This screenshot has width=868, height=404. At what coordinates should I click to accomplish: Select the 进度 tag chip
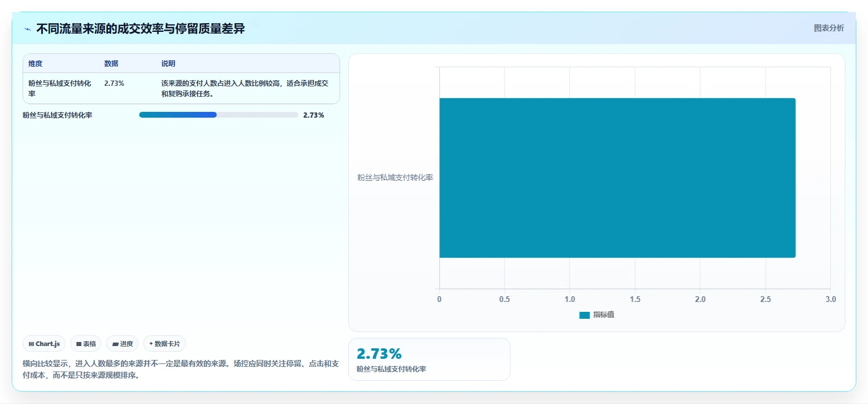(x=123, y=344)
